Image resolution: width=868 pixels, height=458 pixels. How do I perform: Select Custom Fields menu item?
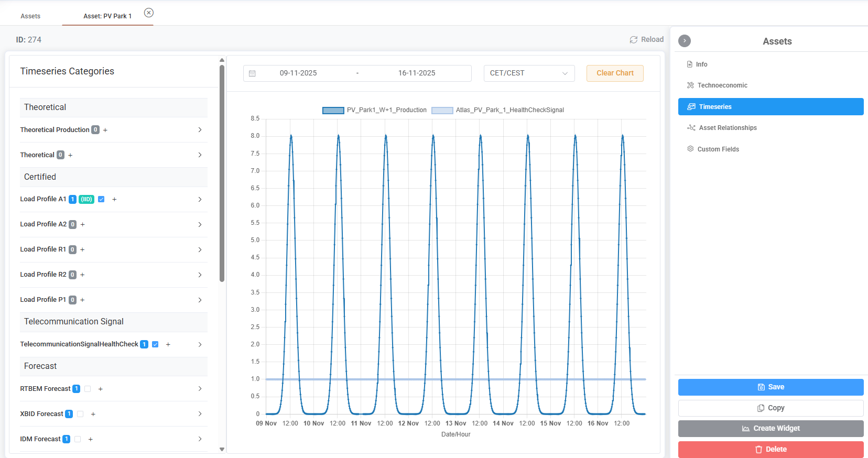(713, 149)
